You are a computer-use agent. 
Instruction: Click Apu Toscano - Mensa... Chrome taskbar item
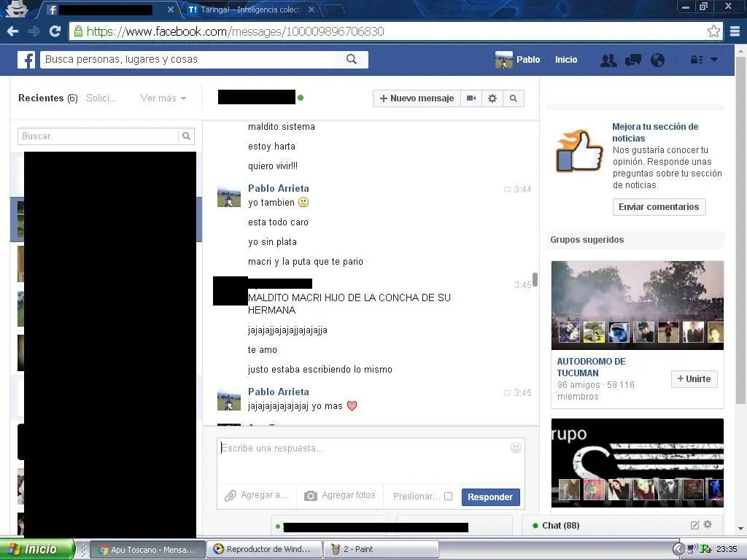tap(147, 550)
